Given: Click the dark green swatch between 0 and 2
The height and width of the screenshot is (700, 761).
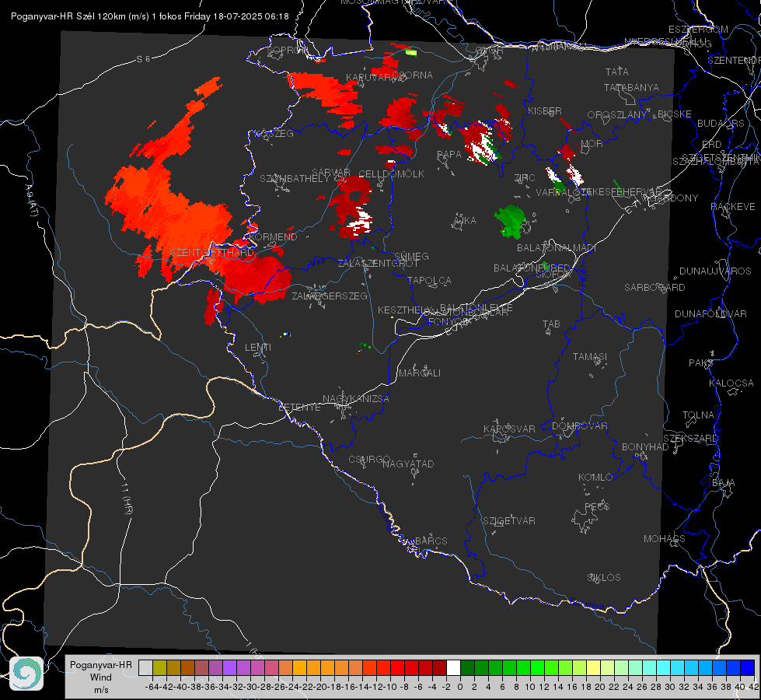Looking at the screenshot, I should [467, 667].
